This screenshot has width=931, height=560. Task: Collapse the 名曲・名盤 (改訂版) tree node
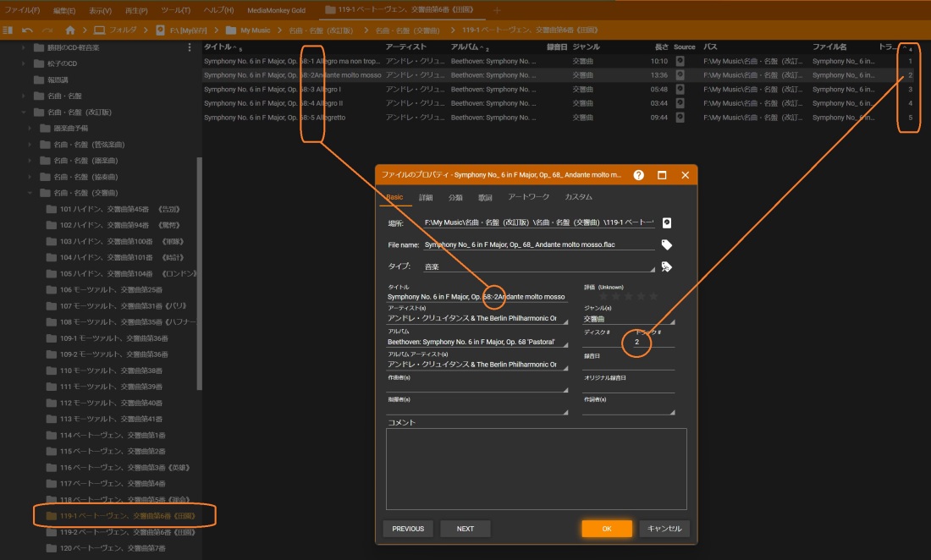point(24,113)
